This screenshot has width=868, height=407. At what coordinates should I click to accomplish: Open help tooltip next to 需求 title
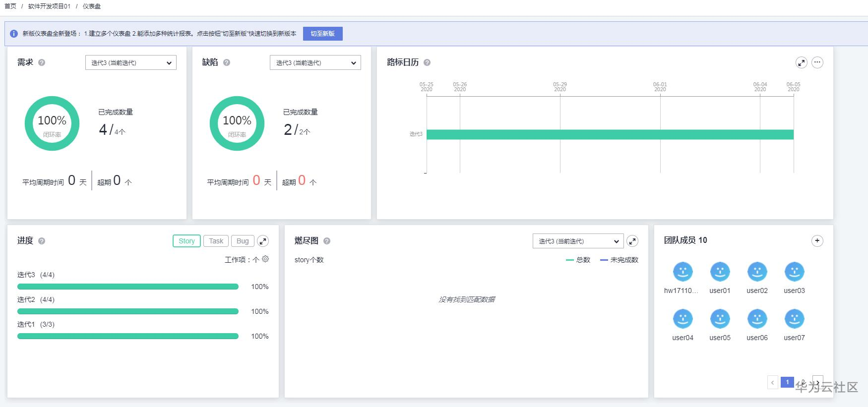click(x=42, y=62)
